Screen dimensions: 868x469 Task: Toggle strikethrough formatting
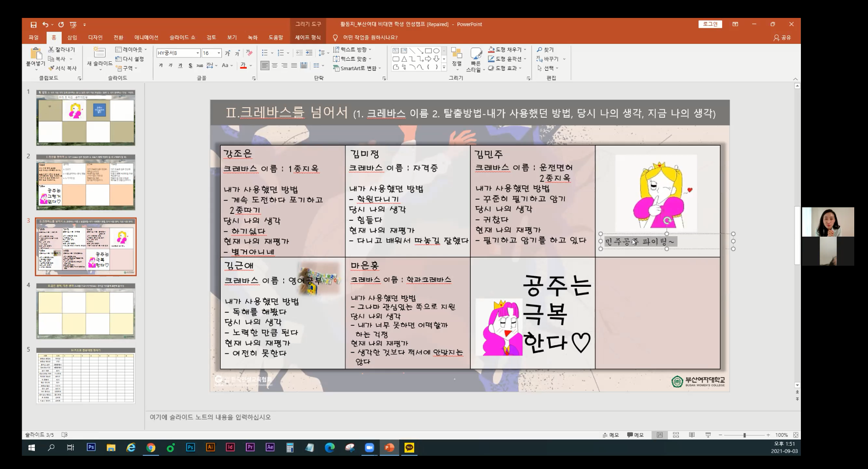click(200, 65)
